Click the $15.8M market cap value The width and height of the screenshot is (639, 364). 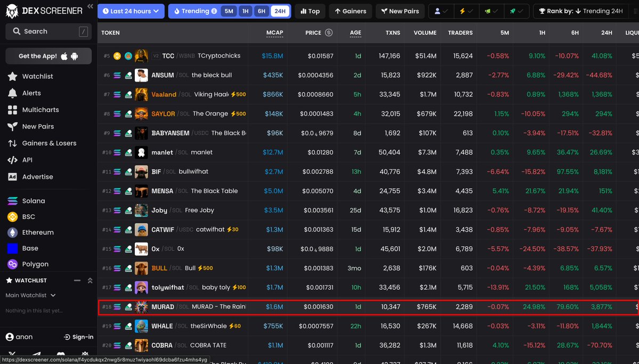[x=273, y=56]
